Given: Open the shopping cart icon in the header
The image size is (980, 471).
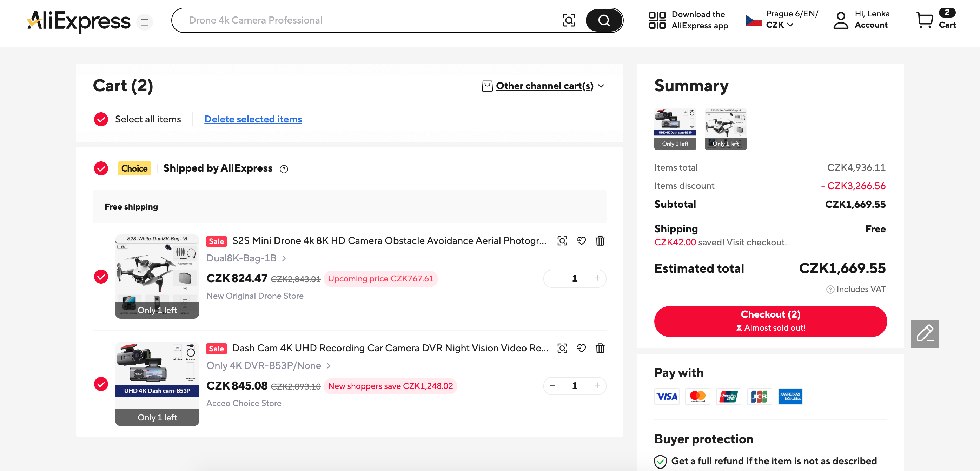Looking at the screenshot, I should pyautogui.click(x=925, y=19).
